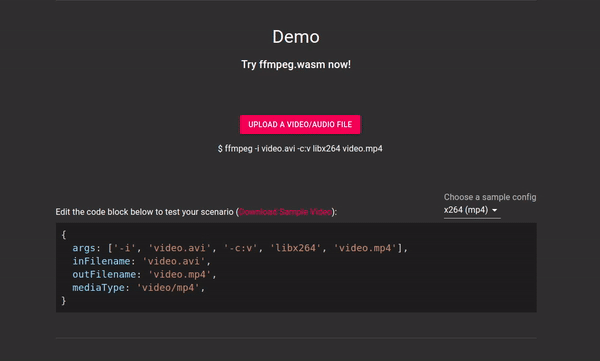
Task: Select the mediaType value 'video/mp4'
Action: pos(168,287)
